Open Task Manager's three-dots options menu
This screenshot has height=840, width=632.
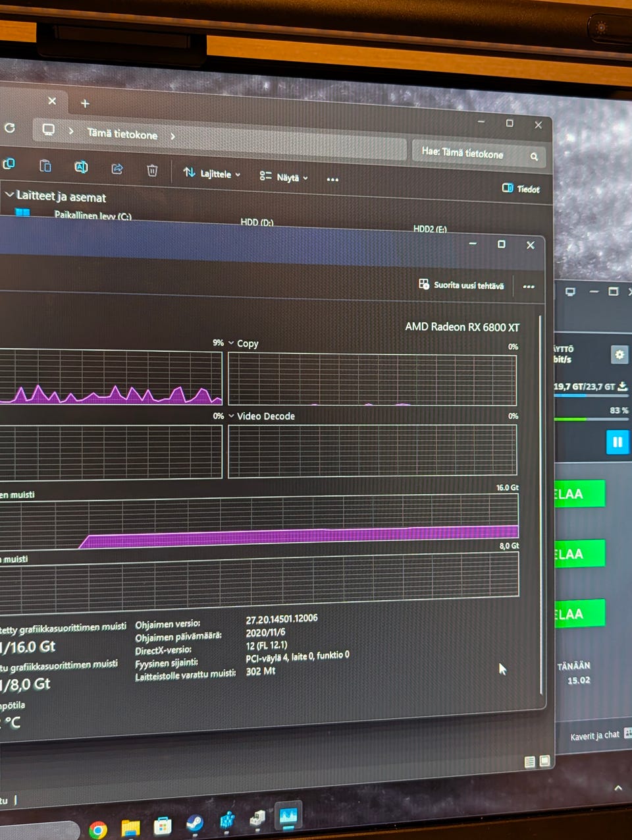pyautogui.click(x=529, y=287)
